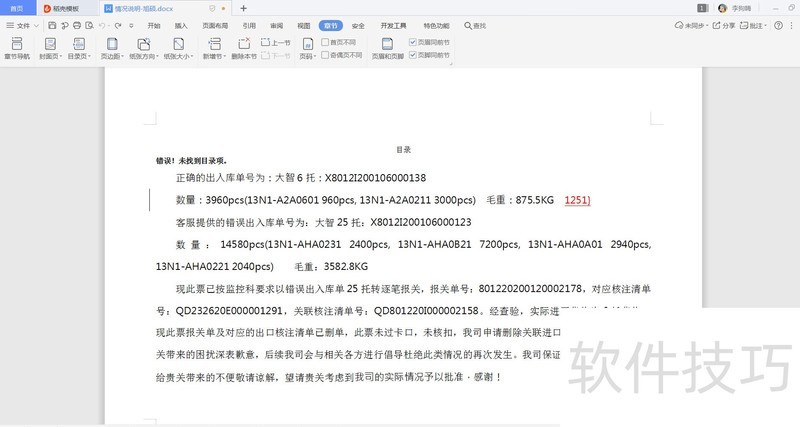
Task: Open the 首页 home tab
Action: coord(17,8)
